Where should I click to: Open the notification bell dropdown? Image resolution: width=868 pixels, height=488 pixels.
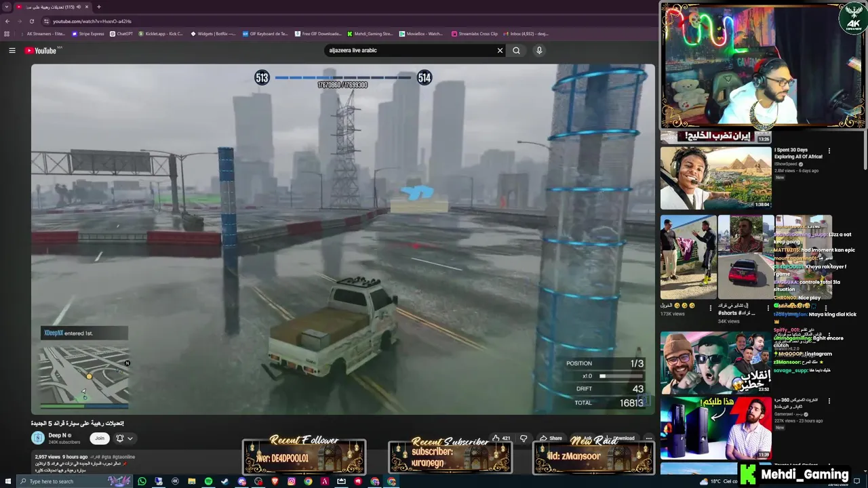point(124,438)
